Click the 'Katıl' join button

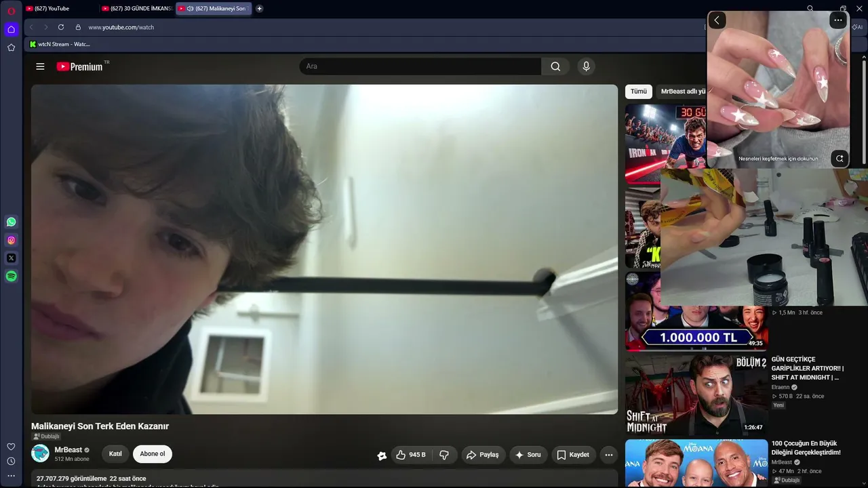[115, 454]
